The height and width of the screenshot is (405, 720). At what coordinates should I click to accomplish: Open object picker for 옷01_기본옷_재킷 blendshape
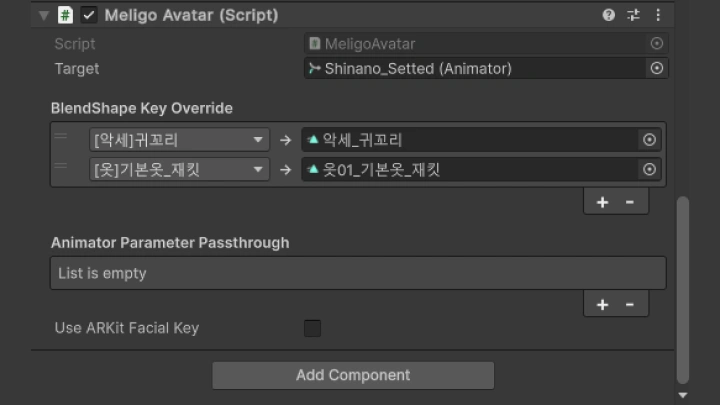click(649, 170)
